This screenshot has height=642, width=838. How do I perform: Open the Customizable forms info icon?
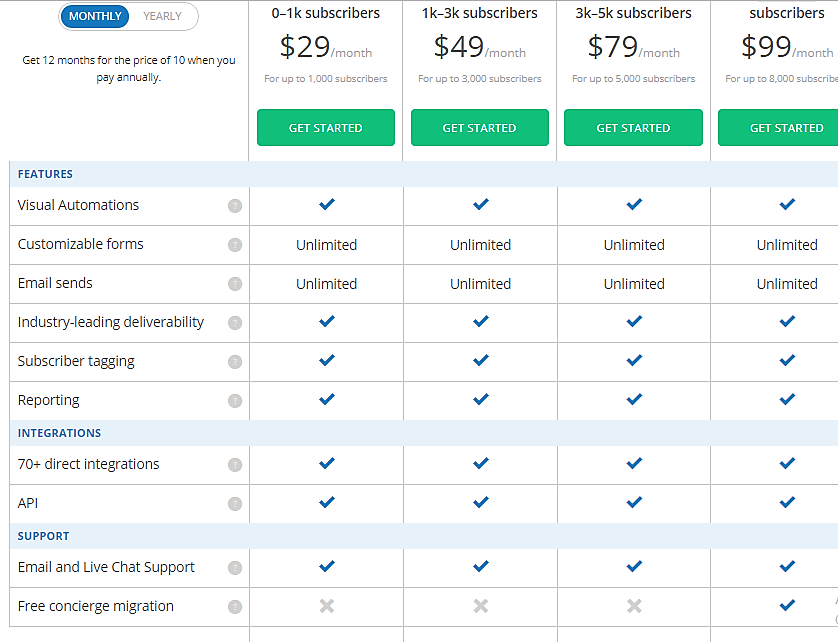click(x=235, y=245)
